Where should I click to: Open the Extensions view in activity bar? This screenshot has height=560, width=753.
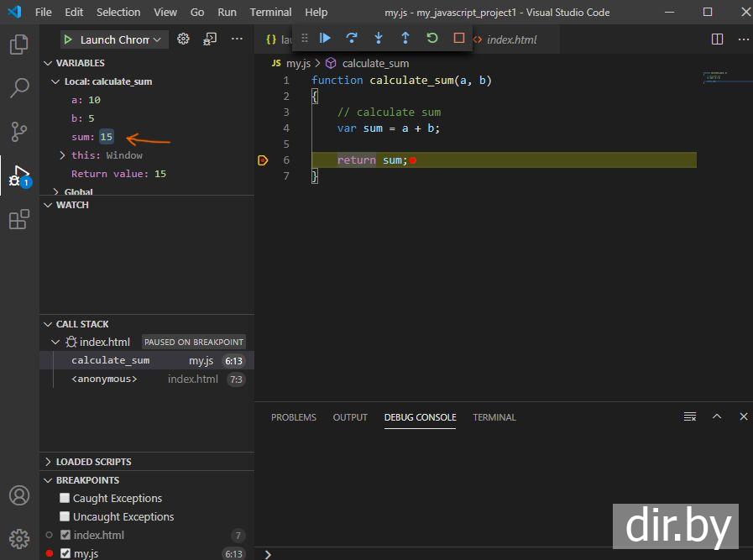(18, 220)
